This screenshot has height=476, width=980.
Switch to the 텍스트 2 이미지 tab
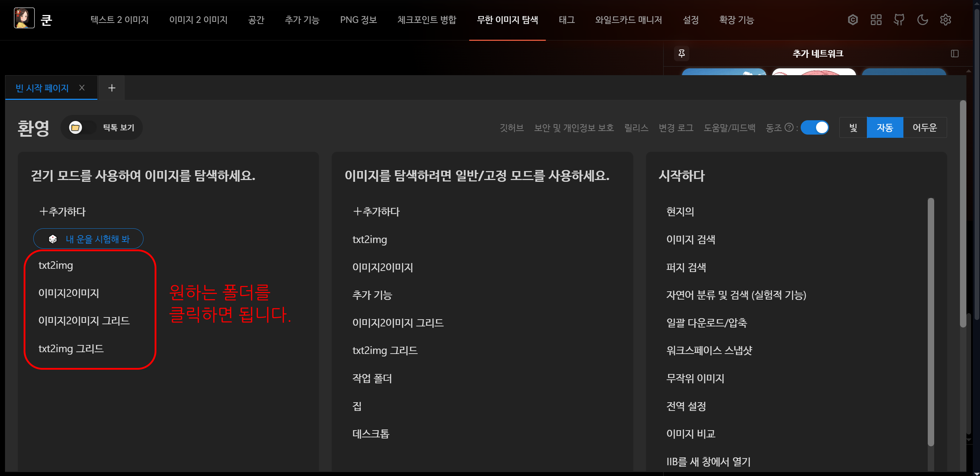click(x=120, y=20)
